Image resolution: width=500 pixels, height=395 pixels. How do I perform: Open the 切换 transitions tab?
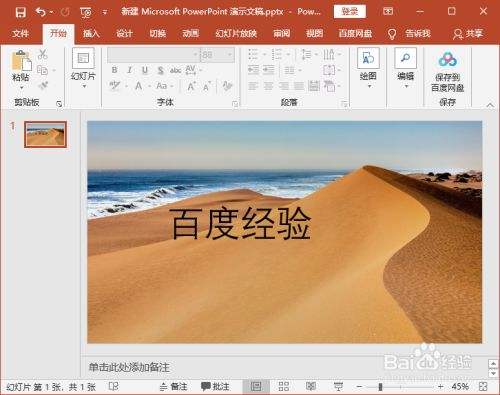tap(158, 33)
